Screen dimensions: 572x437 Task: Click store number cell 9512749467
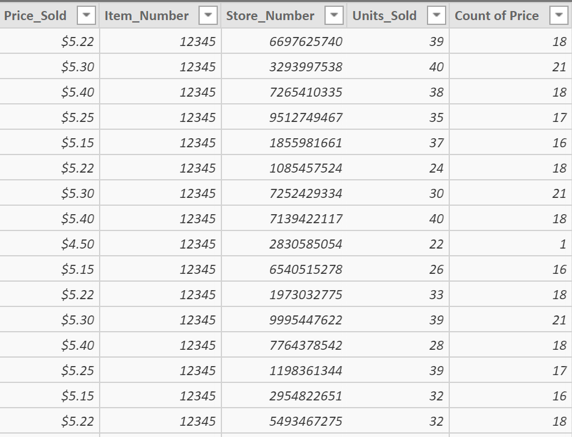(x=284, y=117)
